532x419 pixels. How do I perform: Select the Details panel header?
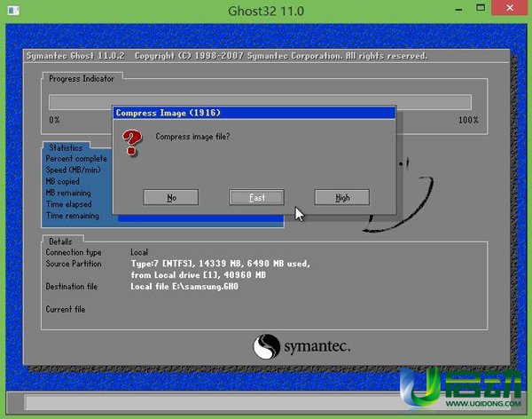(x=60, y=241)
